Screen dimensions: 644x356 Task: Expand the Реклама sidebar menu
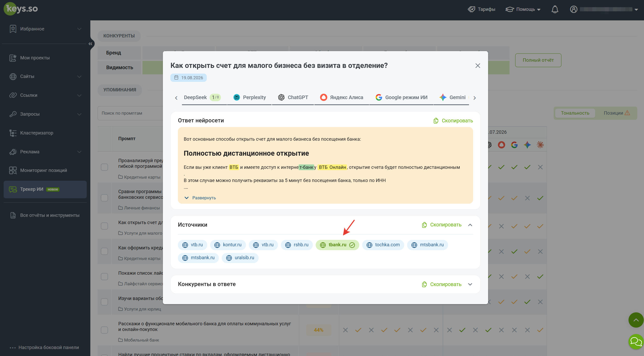click(x=45, y=152)
